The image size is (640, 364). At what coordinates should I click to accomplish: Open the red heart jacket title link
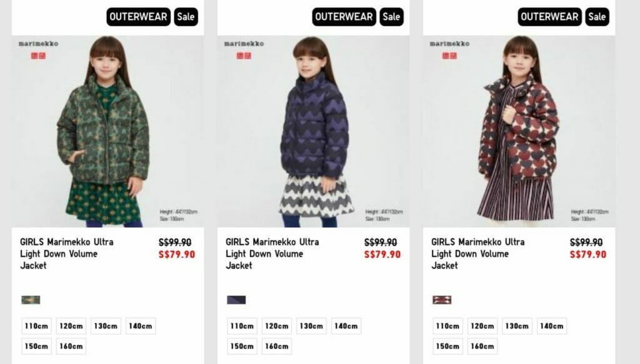coord(478,253)
